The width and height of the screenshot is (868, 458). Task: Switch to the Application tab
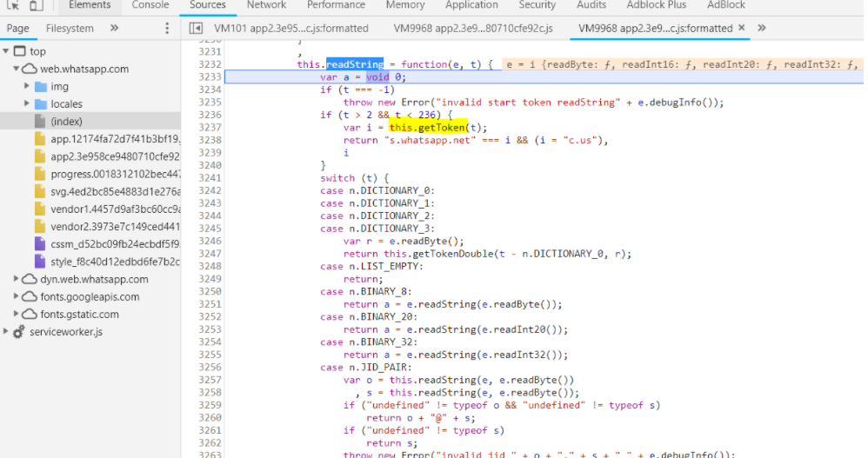point(471,5)
